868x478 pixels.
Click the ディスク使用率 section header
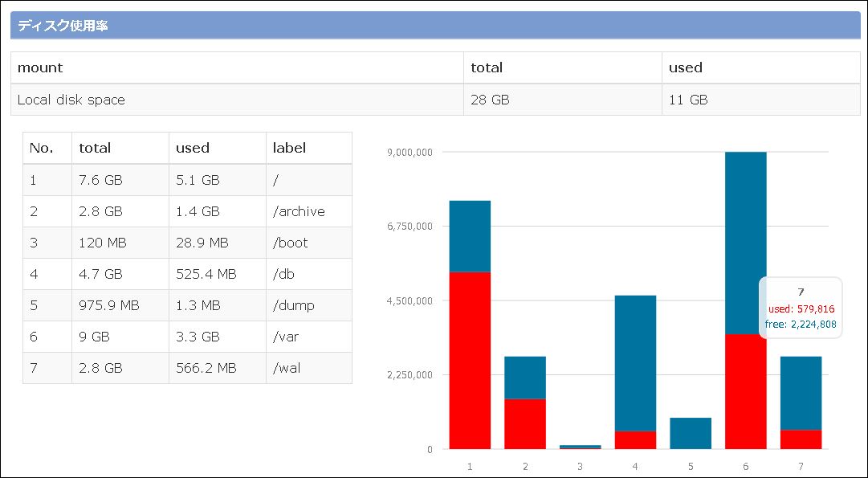(435, 26)
